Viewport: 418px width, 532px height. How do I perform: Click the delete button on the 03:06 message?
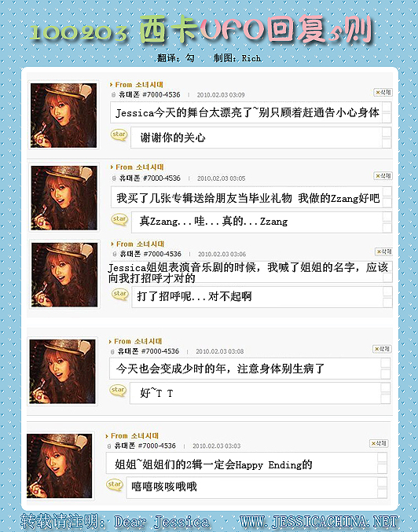tap(383, 251)
